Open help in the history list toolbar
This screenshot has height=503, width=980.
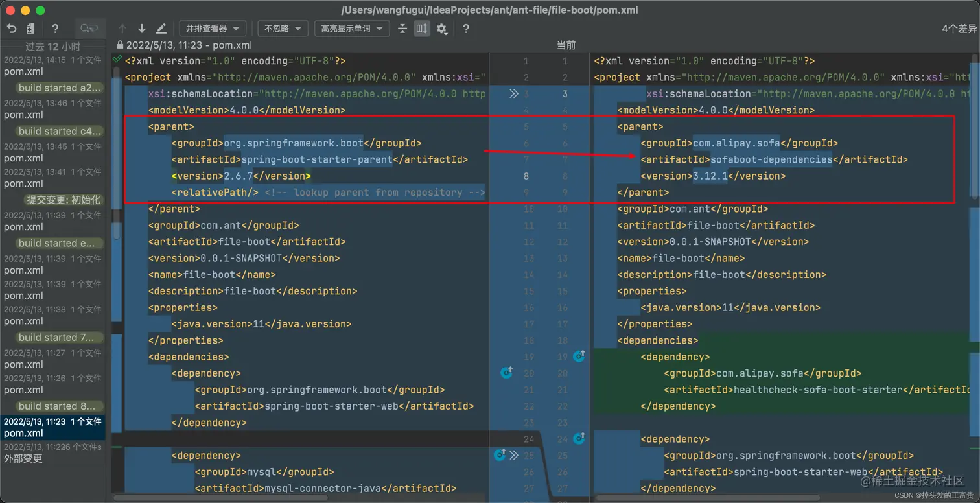coord(55,29)
